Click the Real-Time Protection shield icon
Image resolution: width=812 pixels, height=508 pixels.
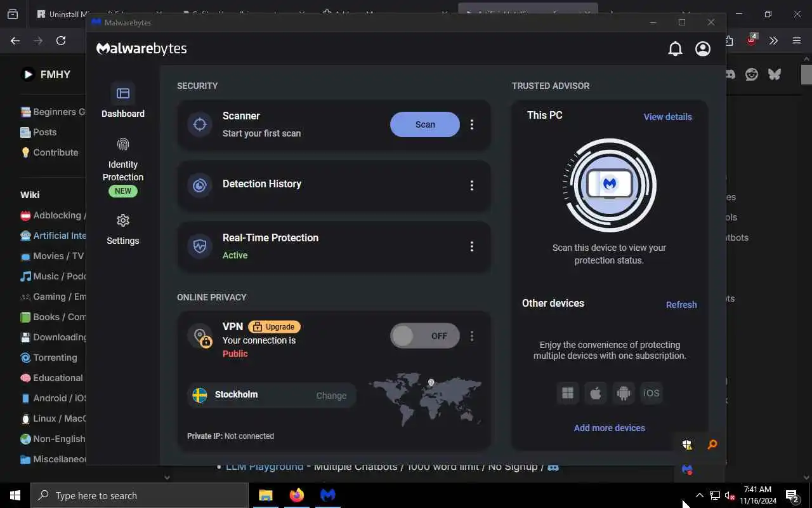click(200, 246)
